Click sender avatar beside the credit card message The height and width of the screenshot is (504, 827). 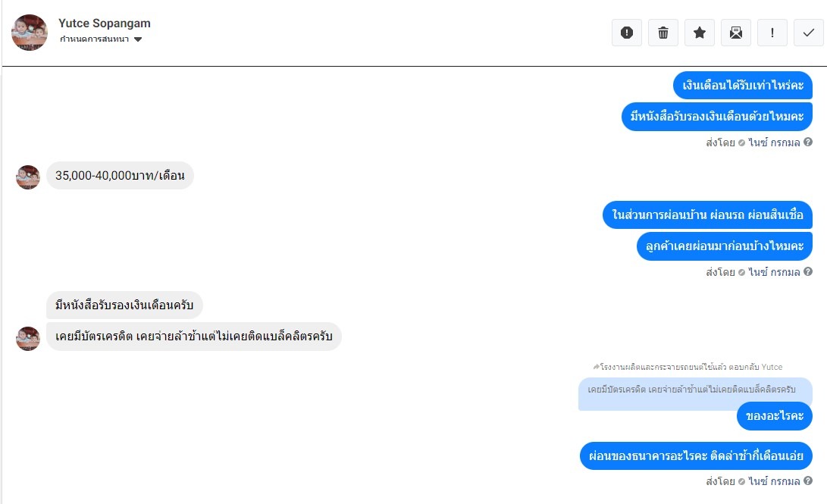28,338
